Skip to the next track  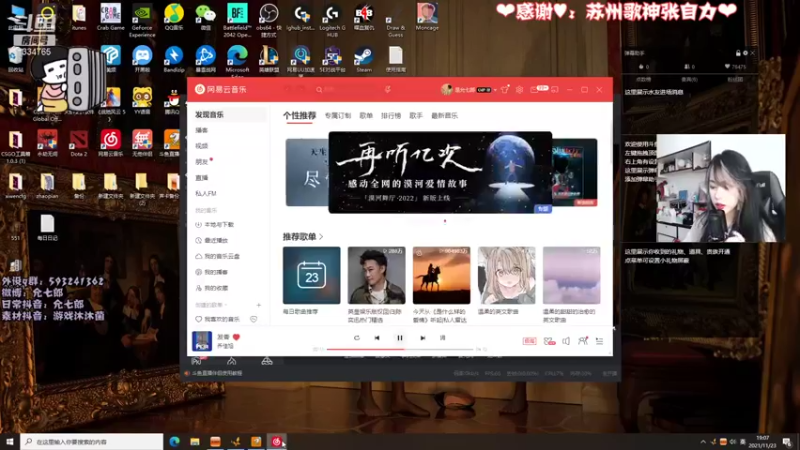click(x=422, y=338)
